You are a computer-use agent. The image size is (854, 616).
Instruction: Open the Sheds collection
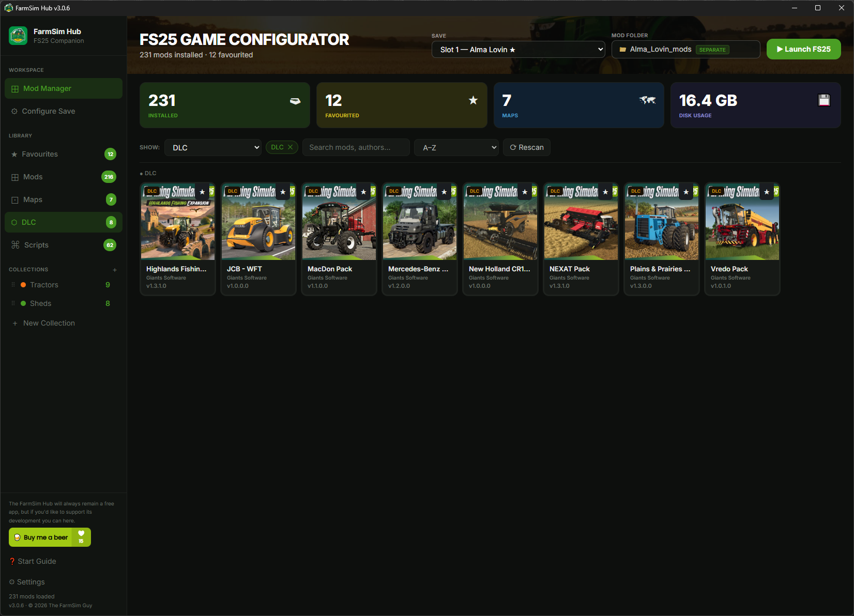point(64,303)
